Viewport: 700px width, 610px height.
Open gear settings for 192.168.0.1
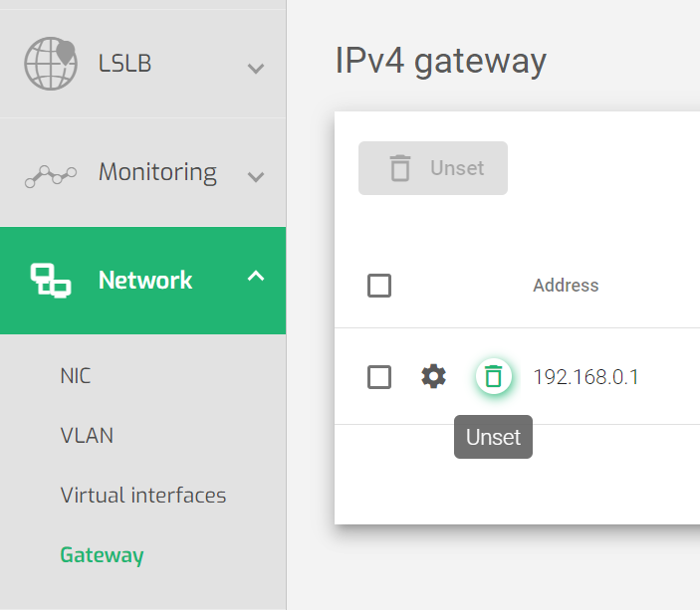tap(433, 376)
